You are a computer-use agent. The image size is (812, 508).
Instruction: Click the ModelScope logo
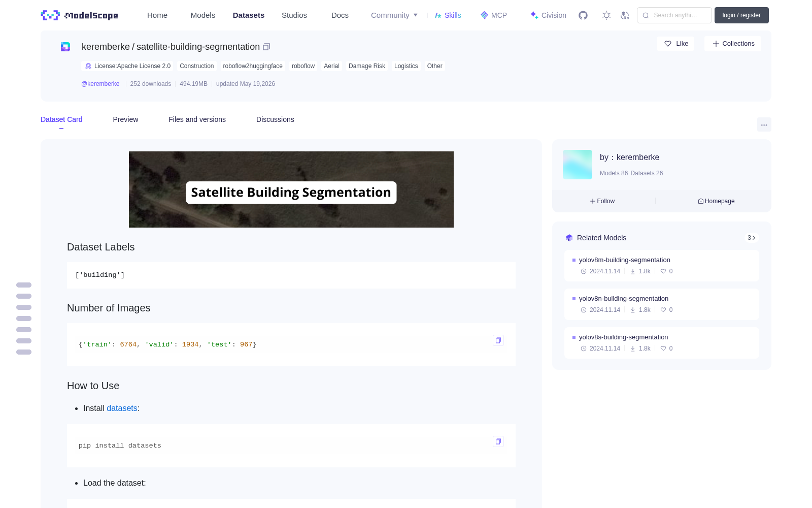79,15
